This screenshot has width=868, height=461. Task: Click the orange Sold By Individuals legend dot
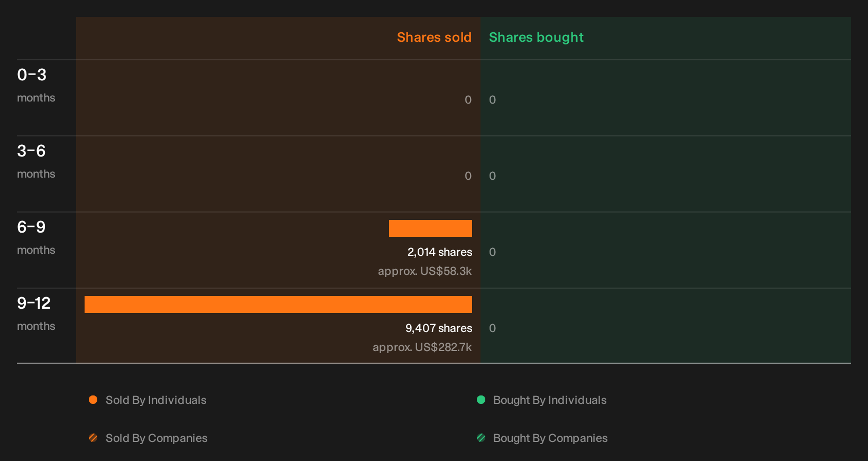click(x=93, y=400)
